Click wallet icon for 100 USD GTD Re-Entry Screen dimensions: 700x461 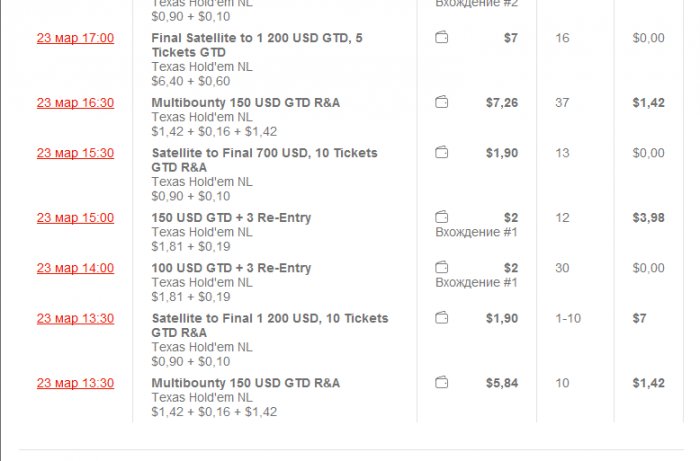442,268
